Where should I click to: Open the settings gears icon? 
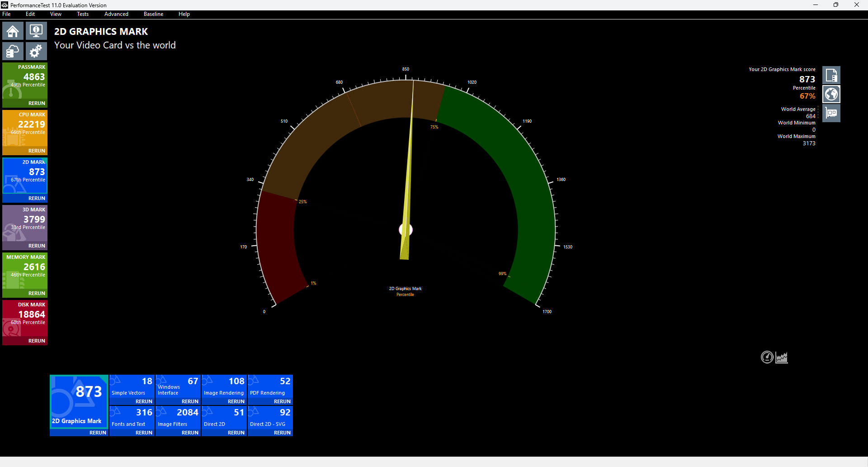pos(36,51)
